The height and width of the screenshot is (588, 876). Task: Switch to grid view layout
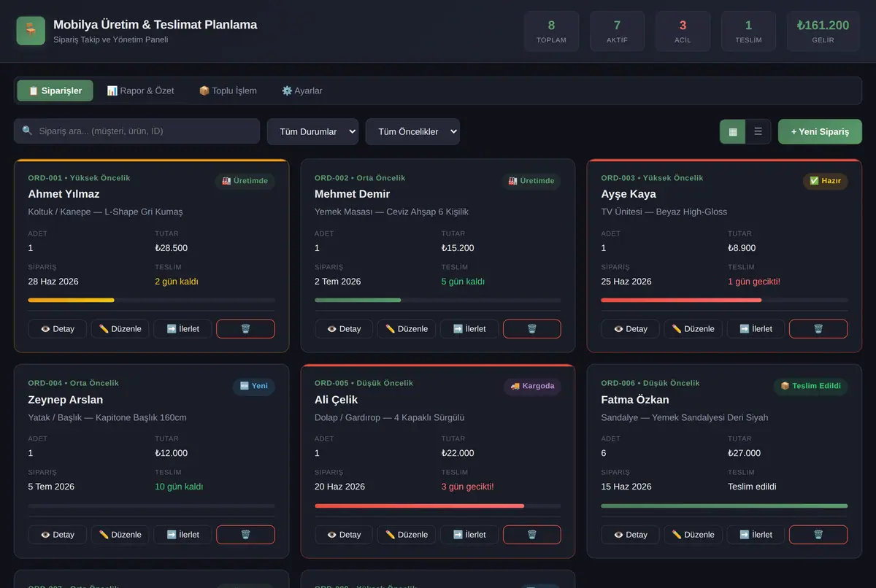733,132
